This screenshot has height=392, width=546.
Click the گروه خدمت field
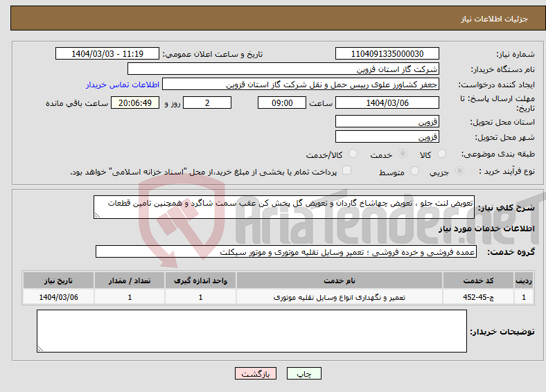[286, 251]
